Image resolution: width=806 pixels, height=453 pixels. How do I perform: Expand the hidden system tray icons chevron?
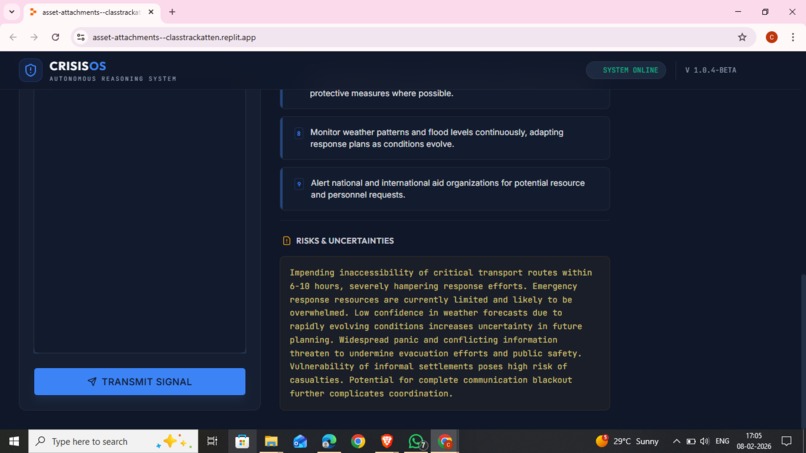tap(676, 441)
